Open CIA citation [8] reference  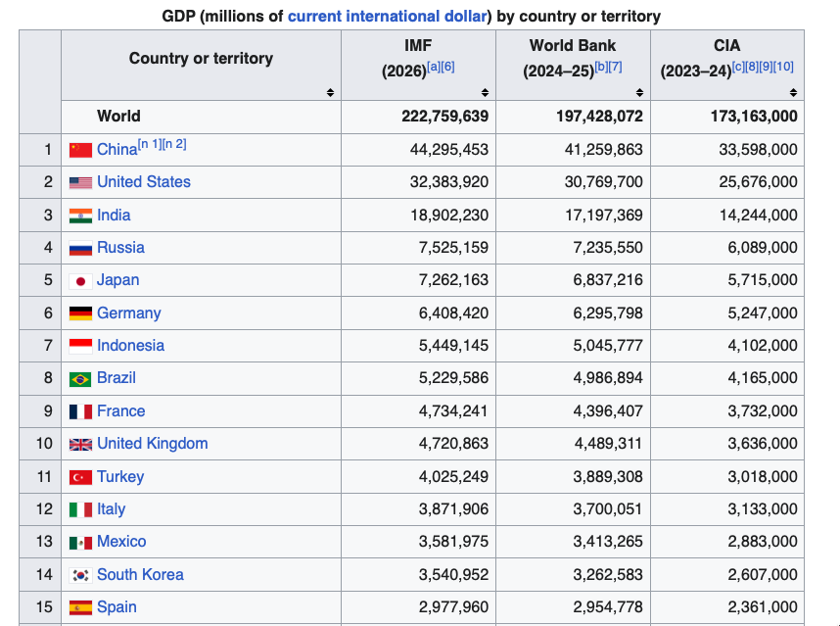753,67
